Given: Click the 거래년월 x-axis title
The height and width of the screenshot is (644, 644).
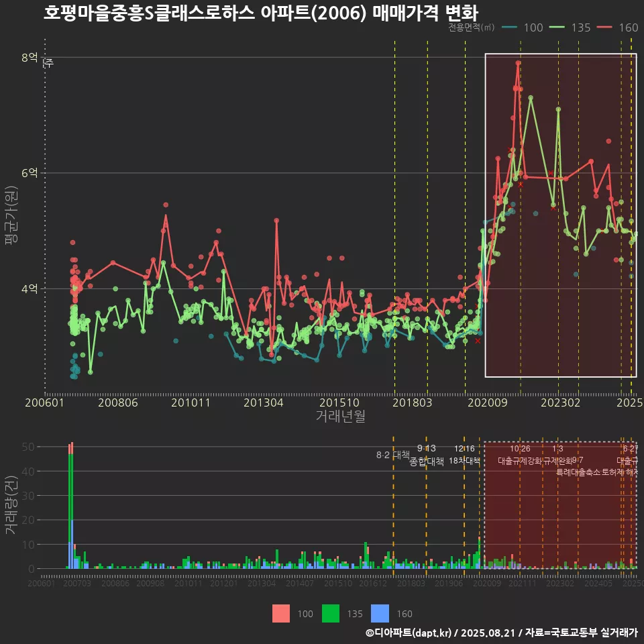Looking at the screenshot, I should [x=341, y=416].
